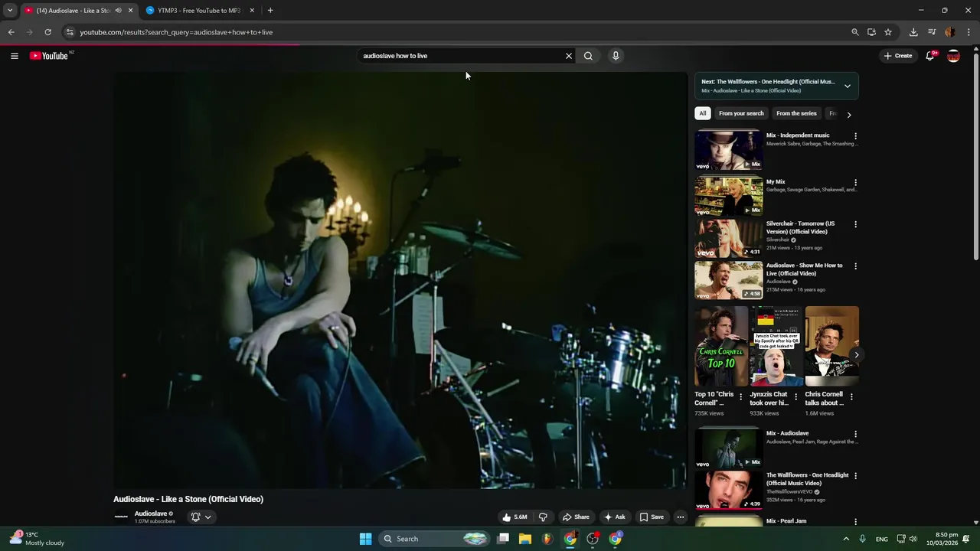View site information icon in address bar
Image resolution: width=980 pixels, height=551 pixels.
click(x=70, y=32)
